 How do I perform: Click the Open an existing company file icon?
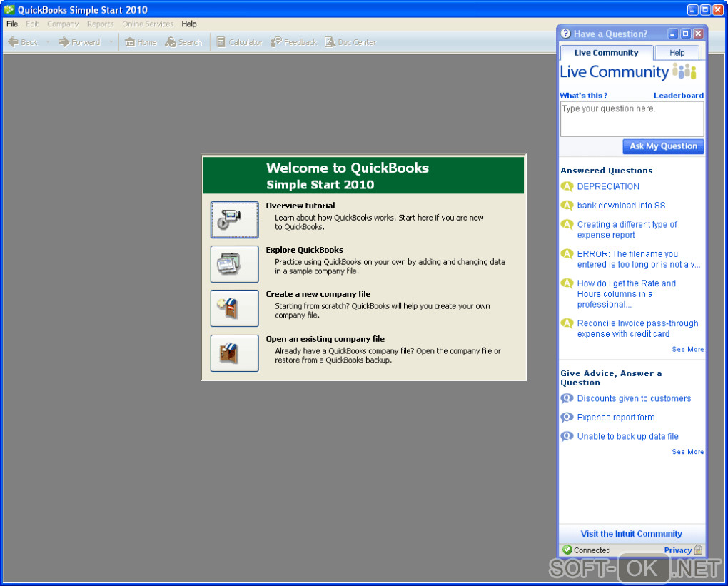tap(235, 353)
